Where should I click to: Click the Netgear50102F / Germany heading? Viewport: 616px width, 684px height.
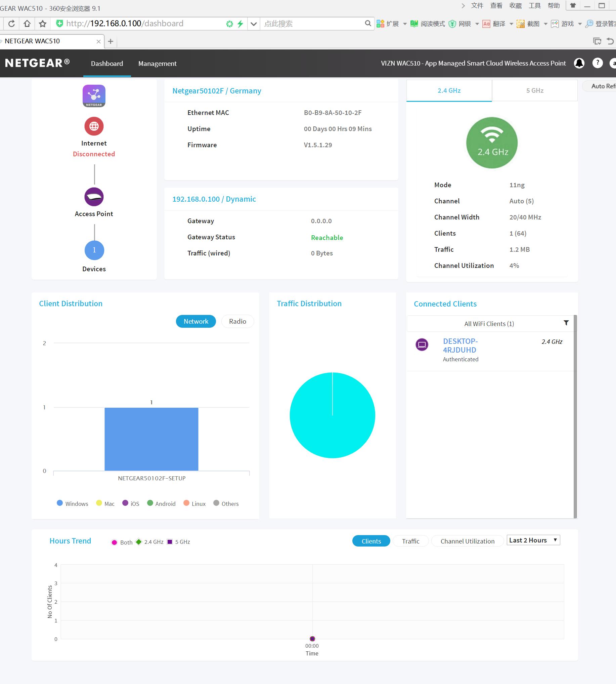[x=217, y=91]
